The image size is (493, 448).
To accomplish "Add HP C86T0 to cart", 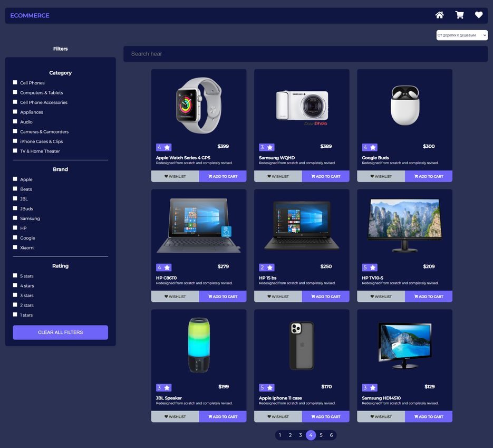I will point(223,297).
